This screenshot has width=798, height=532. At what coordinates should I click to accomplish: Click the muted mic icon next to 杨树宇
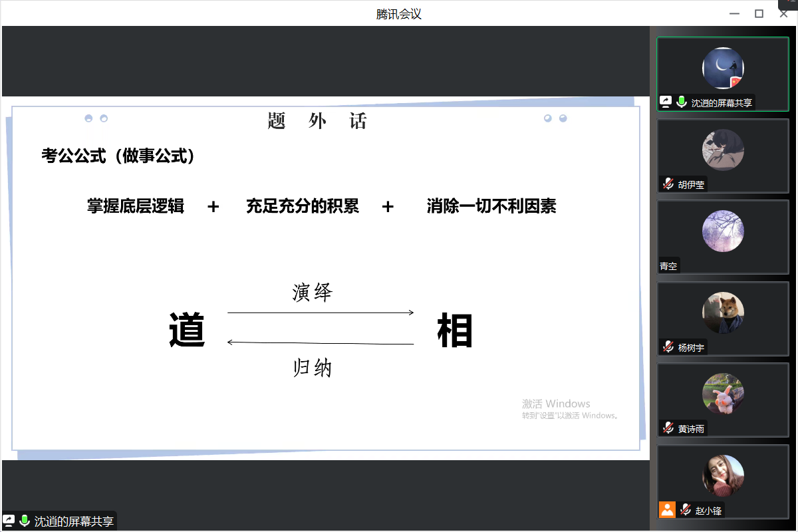pos(668,347)
